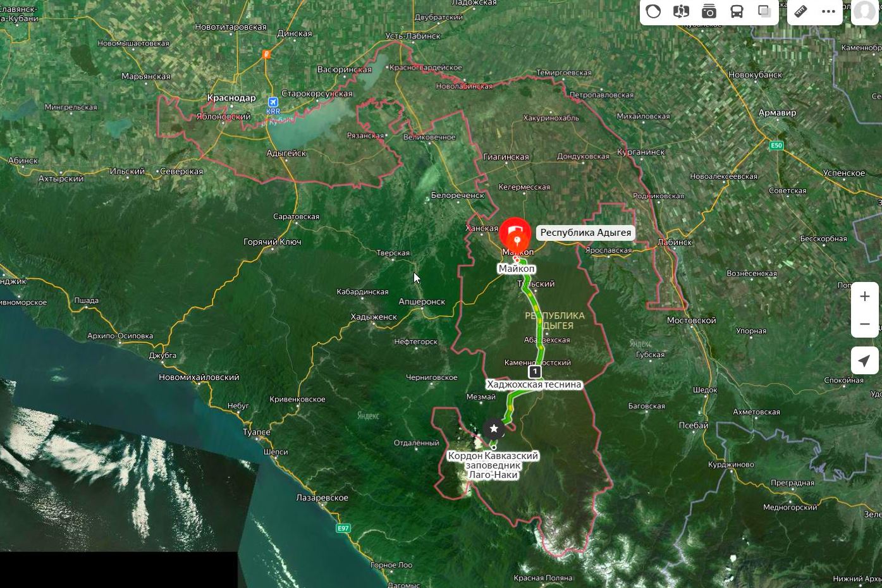Viewport: 882px width, 588px height.
Task: Click the Северская label
Action: 181,171
